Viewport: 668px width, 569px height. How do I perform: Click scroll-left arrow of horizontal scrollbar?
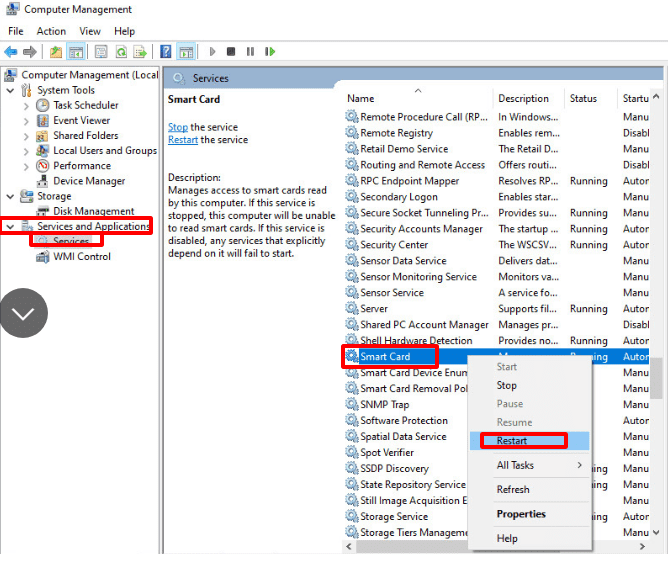click(349, 546)
